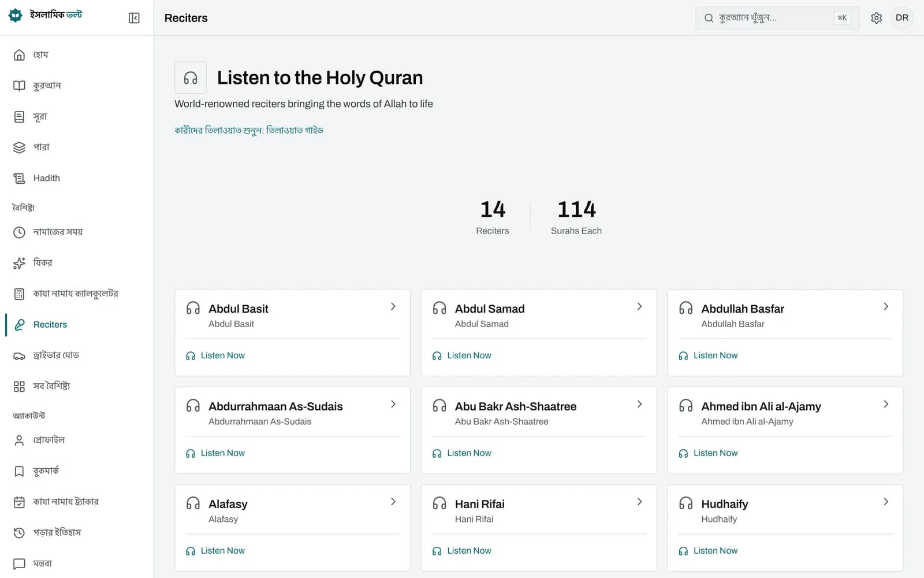
Task: Expand Hani Rifai card chevron
Action: (639, 502)
